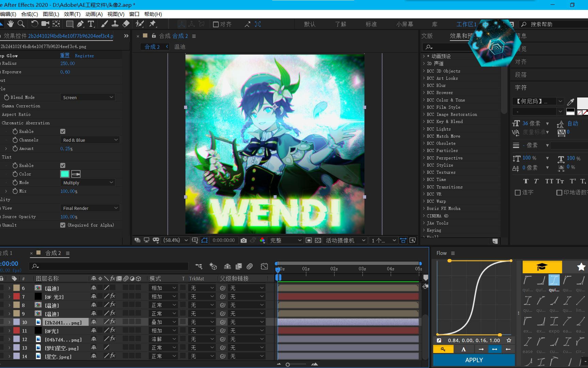Open Flow favorites star tab
This screenshot has height=368, width=588.
(x=581, y=266)
